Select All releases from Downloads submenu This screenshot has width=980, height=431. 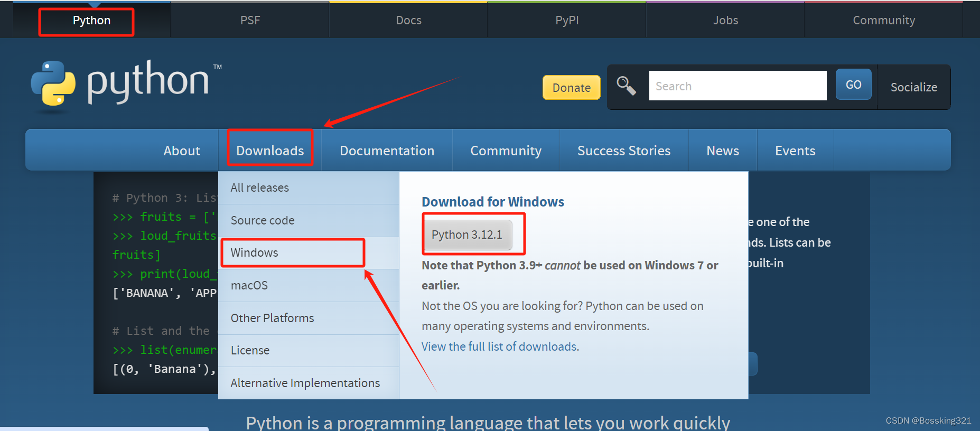point(309,188)
